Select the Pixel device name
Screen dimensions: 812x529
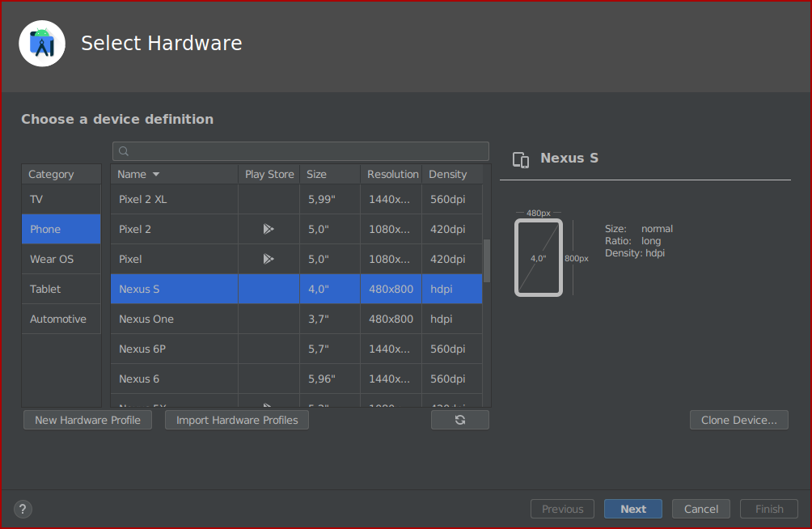pyautogui.click(x=130, y=259)
